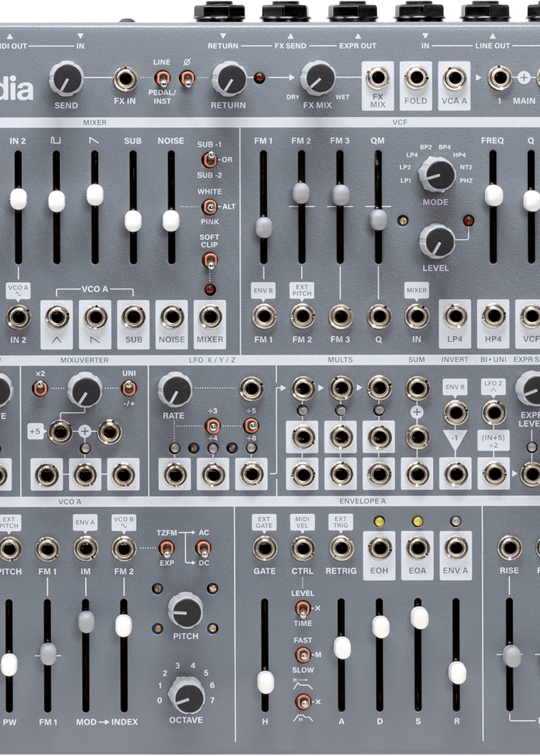Click the FOLD output jack

point(416,78)
